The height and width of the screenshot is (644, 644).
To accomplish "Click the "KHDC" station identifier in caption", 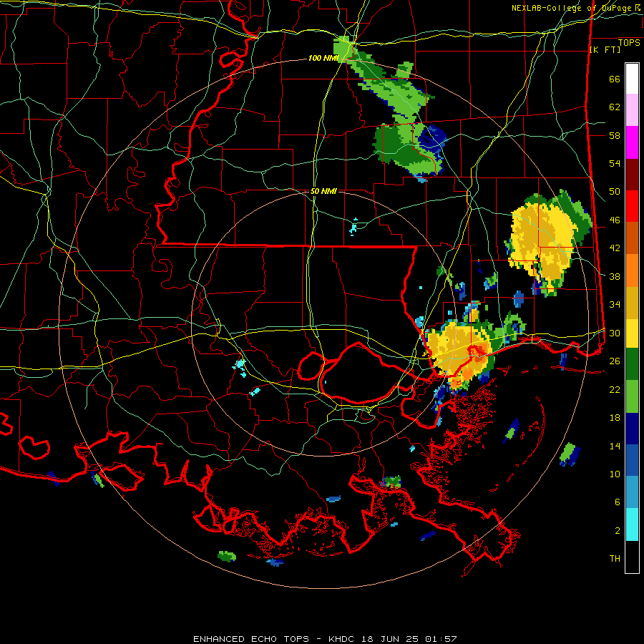I will click(x=343, y=639).
